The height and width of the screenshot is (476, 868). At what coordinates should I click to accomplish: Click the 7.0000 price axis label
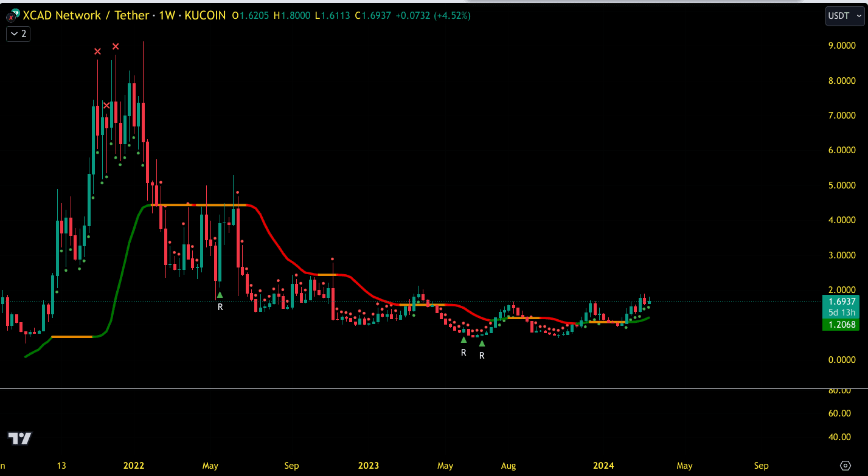(x=843, y=116)
